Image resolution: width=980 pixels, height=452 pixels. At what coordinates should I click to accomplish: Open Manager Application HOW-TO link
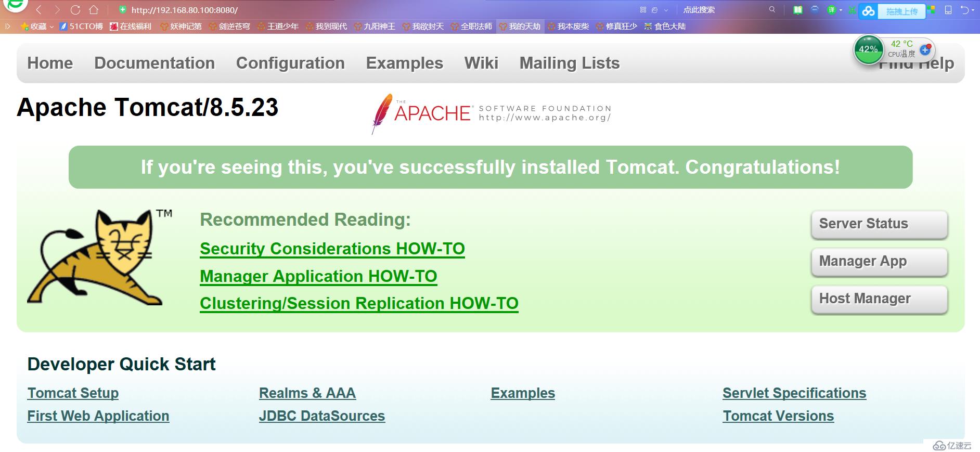click(318, 276)
